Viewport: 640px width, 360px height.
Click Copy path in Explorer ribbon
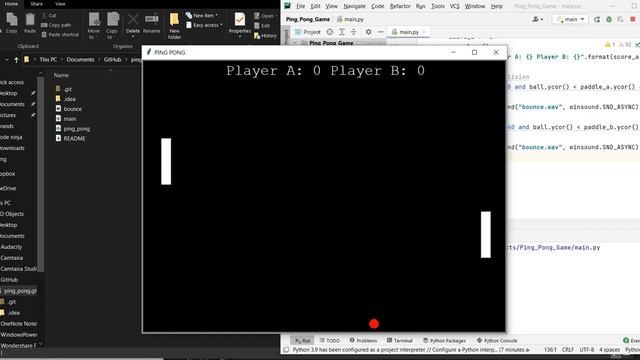click(56, 25)
